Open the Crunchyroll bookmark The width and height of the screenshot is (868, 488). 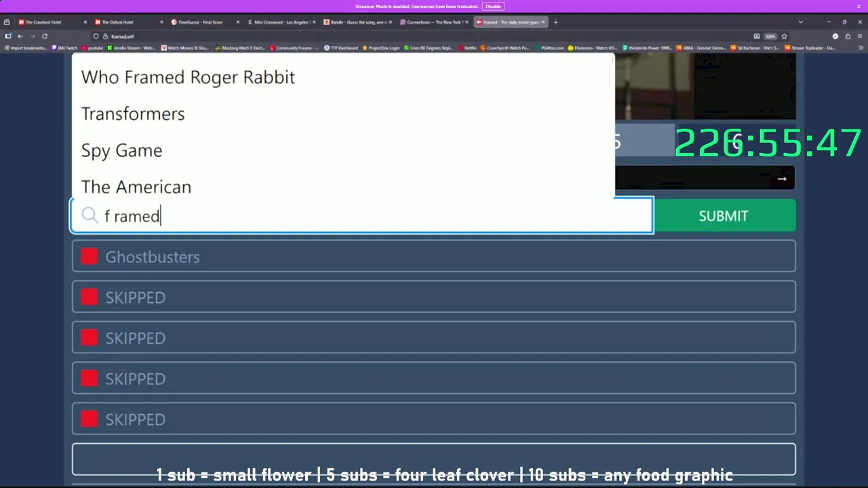505,48
